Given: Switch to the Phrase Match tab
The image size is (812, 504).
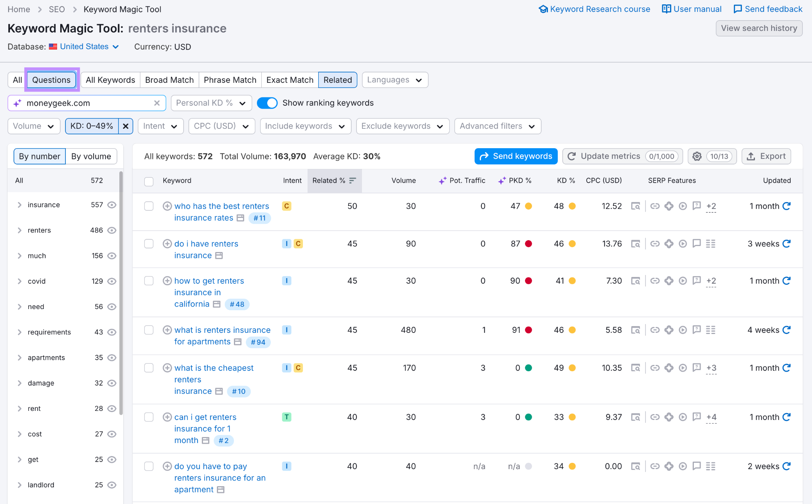Looking at the screenshot, I should pos(230,80).
